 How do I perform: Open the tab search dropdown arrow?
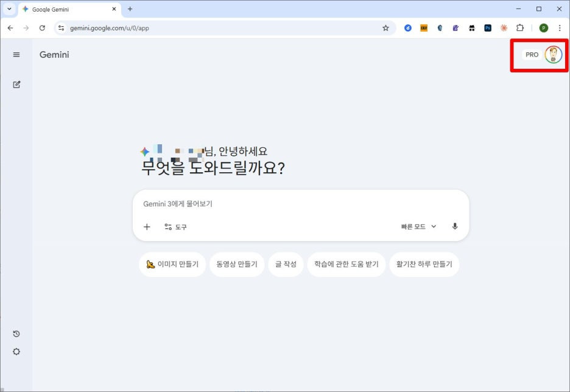(x=9, y=9)
